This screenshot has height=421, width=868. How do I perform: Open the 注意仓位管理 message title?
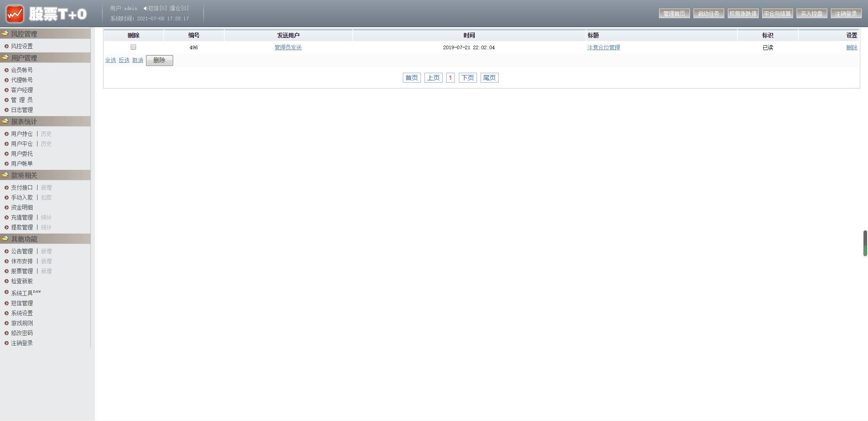pos(604,47)
